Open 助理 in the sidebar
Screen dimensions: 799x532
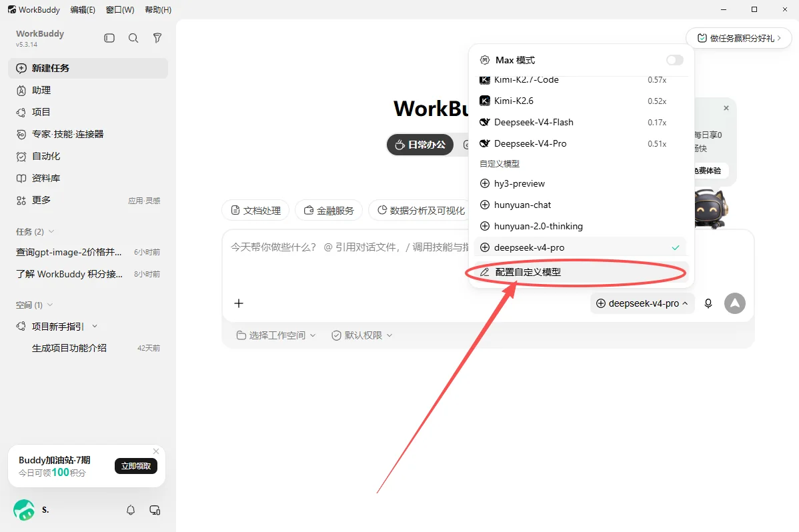coord(88,90)
